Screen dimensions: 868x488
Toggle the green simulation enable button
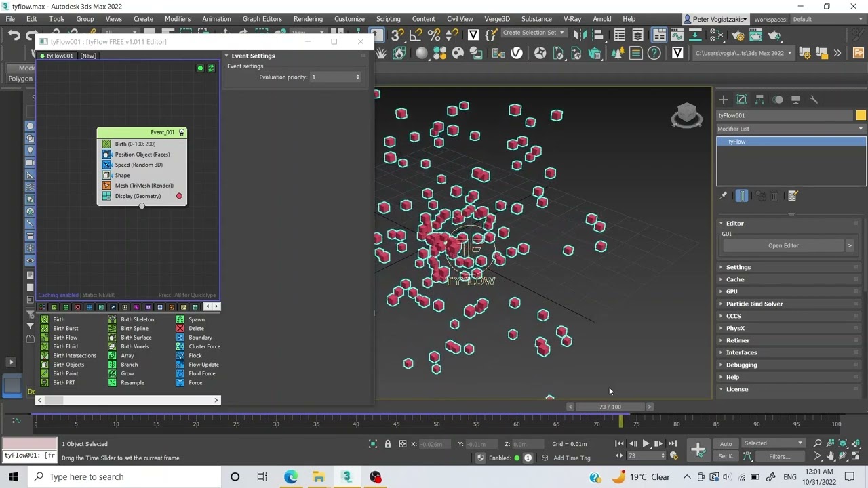click(200, 68)
